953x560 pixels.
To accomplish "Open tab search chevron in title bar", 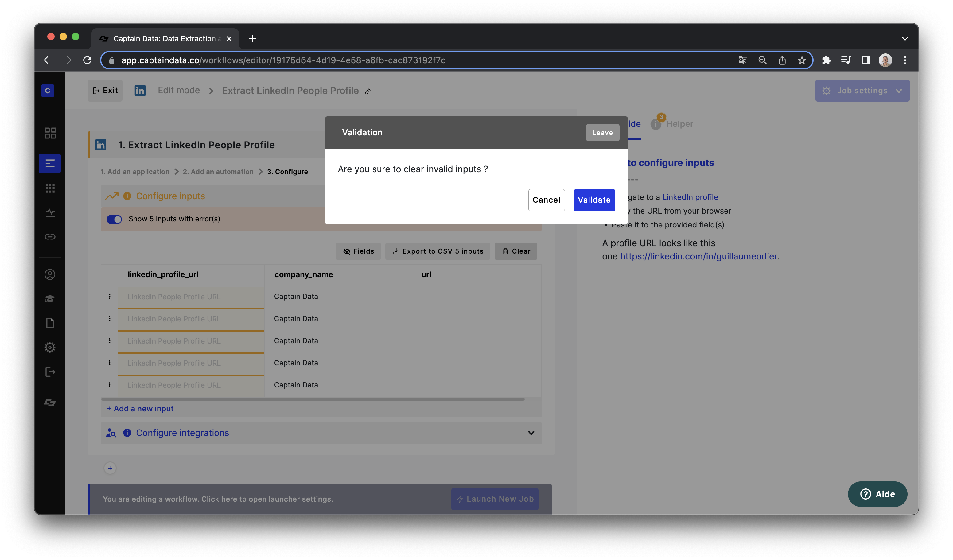I will pos(904,39).
